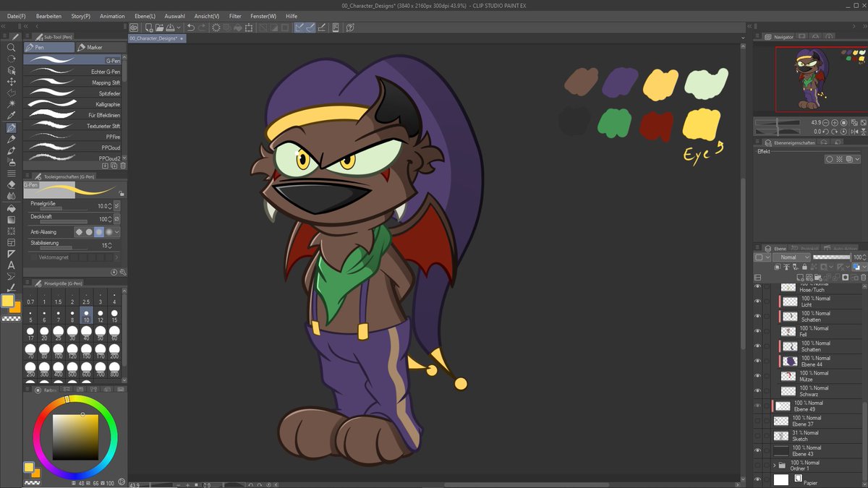Click the Save icon in command bar
This screenshot has width=868, height=488.
170,27
